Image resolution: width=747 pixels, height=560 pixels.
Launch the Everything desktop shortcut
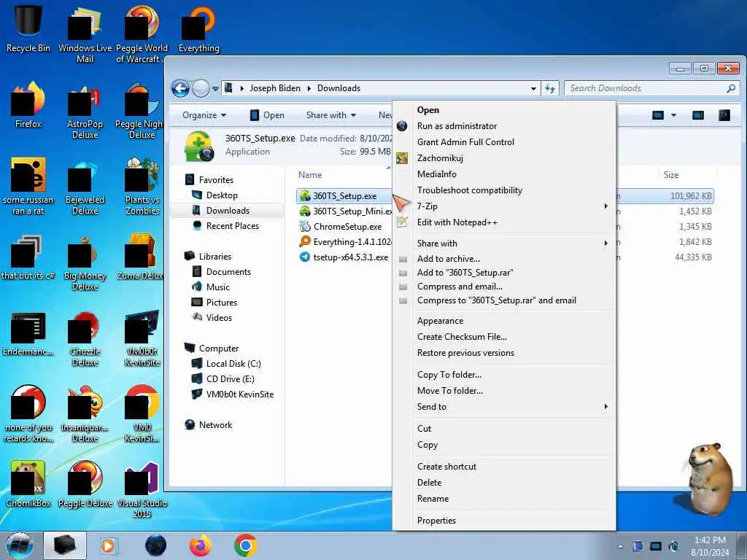click(x=198, y=27)
